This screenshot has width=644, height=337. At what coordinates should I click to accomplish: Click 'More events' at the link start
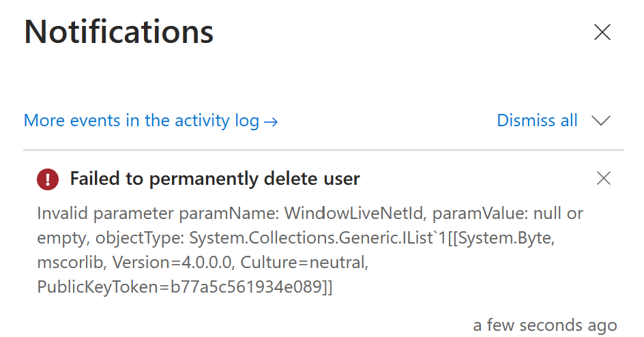point(73,121)
